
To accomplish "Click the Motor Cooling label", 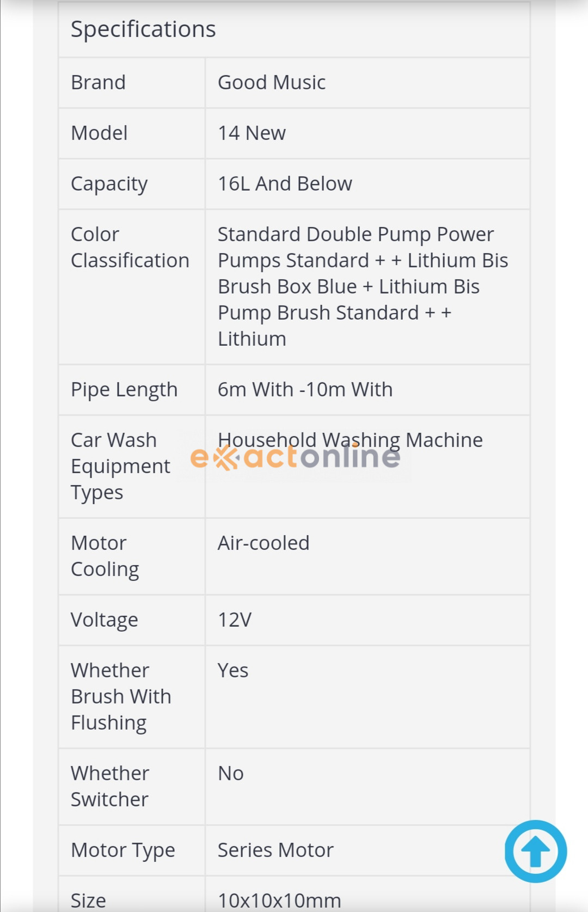I will pos(105,556).
